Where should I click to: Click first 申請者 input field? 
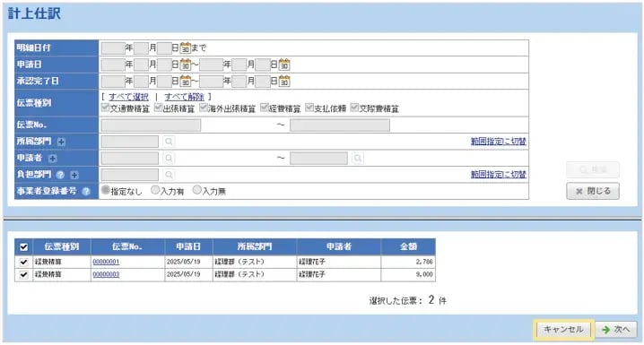(x=130, y=158)
